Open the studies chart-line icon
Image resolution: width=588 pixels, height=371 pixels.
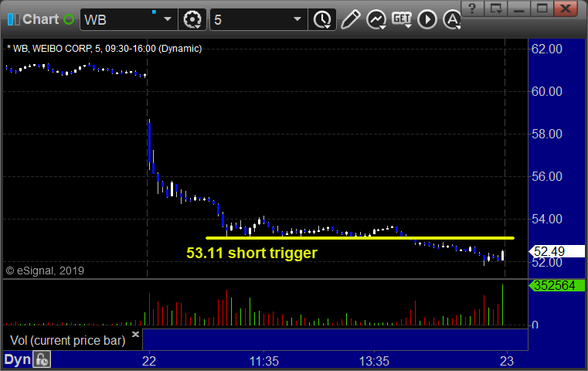pyautogui.click(x=376, y=19)
